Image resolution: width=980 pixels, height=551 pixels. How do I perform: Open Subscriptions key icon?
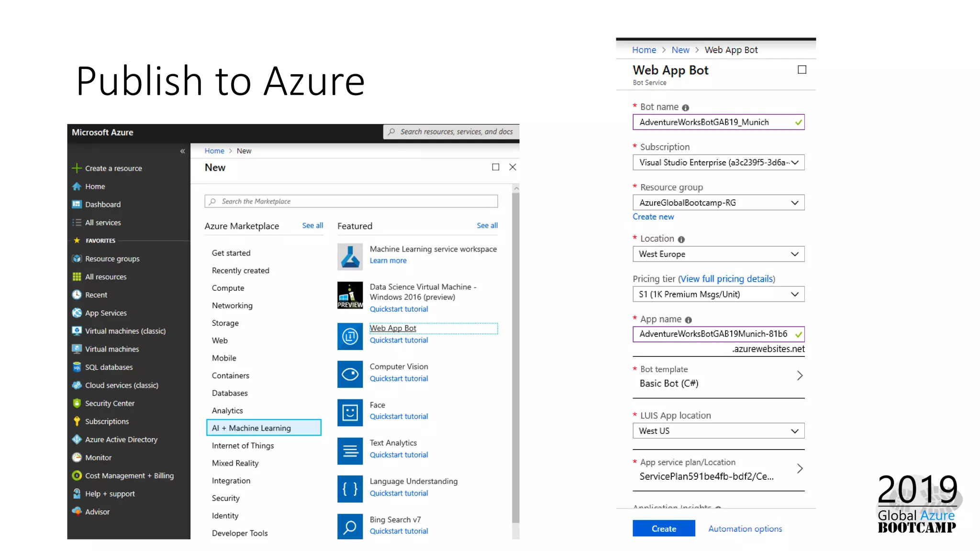(77, 421)
